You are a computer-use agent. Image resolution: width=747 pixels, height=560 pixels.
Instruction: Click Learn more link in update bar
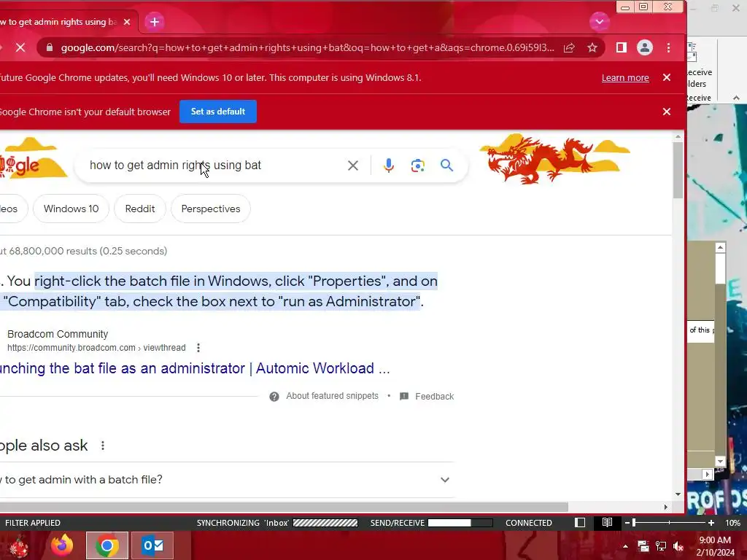click(625, 77)
